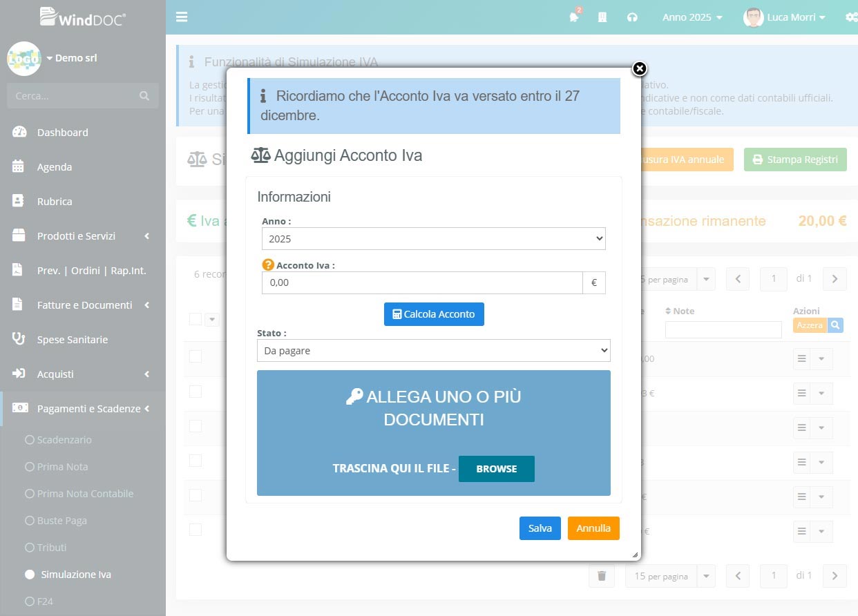Open the headset support icon
The image size is (858, 616).
tap(632, 17)
